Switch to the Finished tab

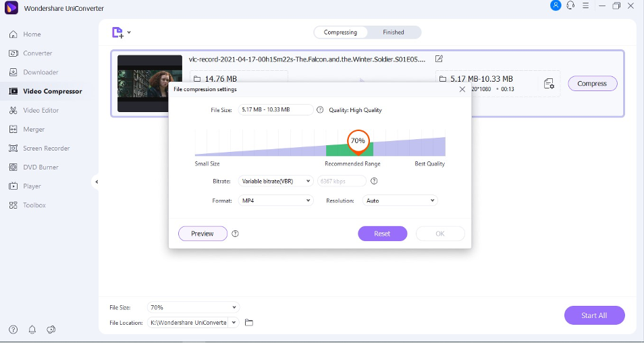tap(394, 32)
